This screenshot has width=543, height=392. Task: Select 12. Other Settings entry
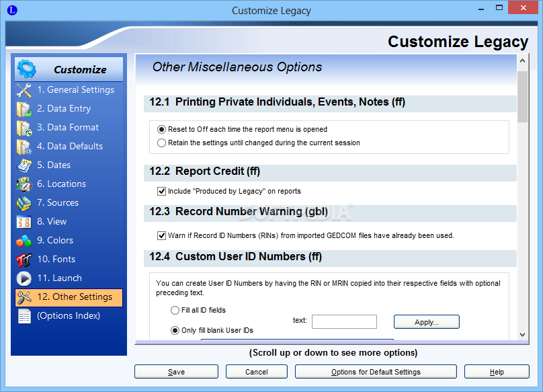coord(69,298)
